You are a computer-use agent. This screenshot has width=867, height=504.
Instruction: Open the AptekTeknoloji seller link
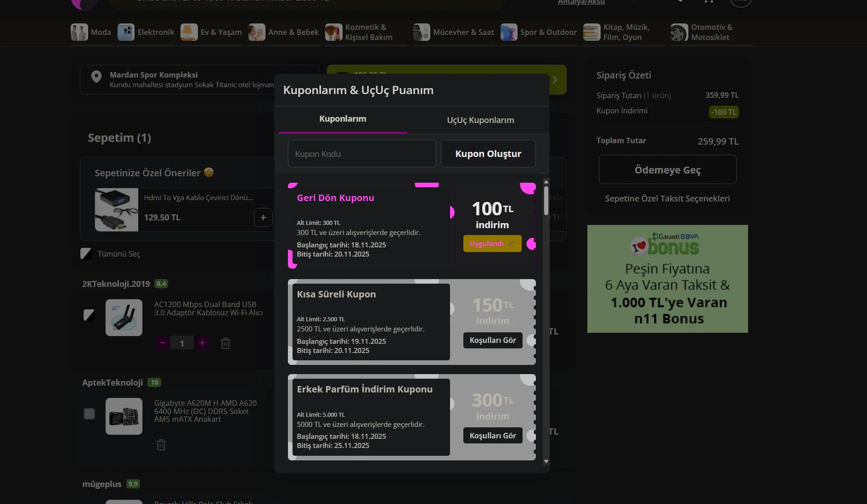point(113,383)
